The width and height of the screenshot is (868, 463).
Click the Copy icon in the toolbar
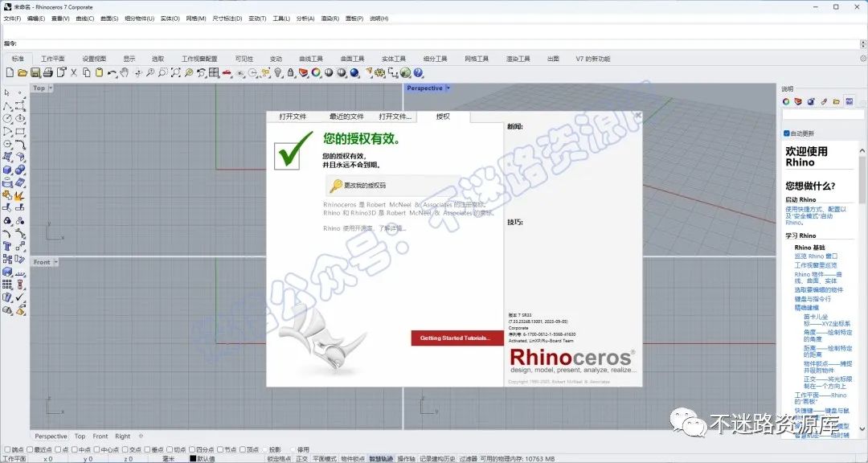click(x=86, y=72)
